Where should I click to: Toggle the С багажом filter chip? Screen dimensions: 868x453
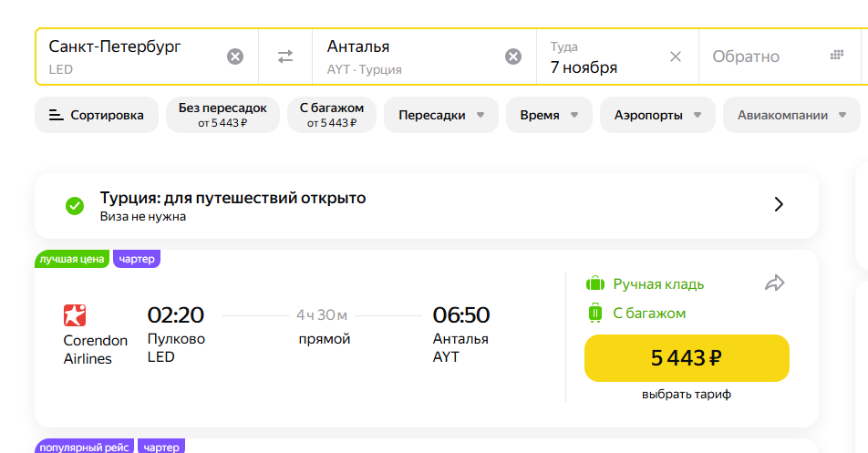pyautogui.click(x=332, y=115)
